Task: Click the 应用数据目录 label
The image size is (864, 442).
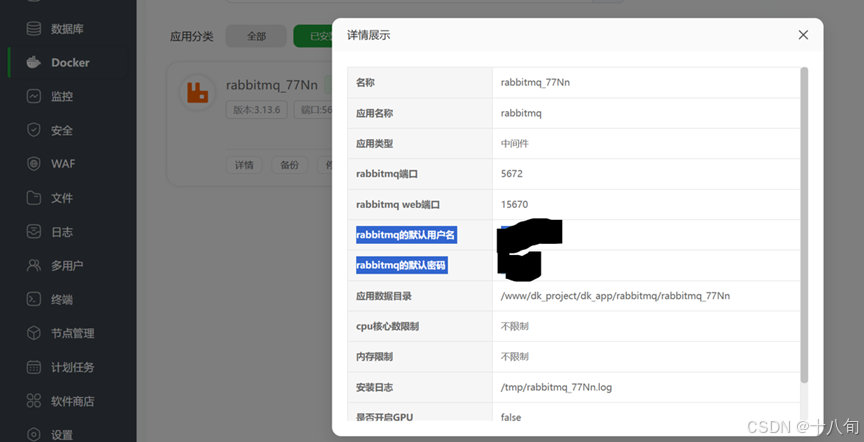Action: coord(384,296)
